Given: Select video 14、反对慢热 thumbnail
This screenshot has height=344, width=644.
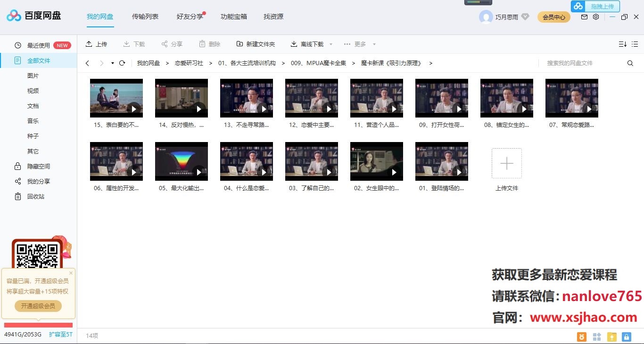Looking at the screenshot, I should click(x=182, y=98).
